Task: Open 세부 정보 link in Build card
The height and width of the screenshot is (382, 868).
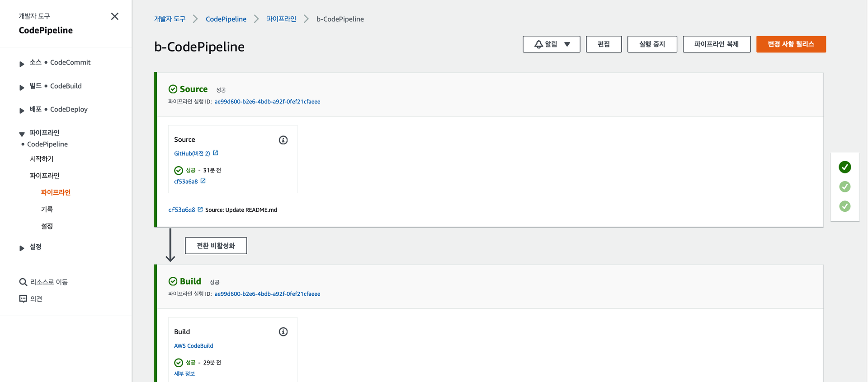Action: click(x=184, y=373)
